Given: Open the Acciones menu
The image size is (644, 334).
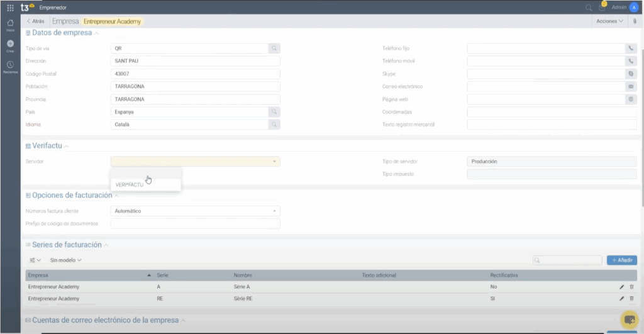Looking at the screenshot, I should [x=609, y=21].
